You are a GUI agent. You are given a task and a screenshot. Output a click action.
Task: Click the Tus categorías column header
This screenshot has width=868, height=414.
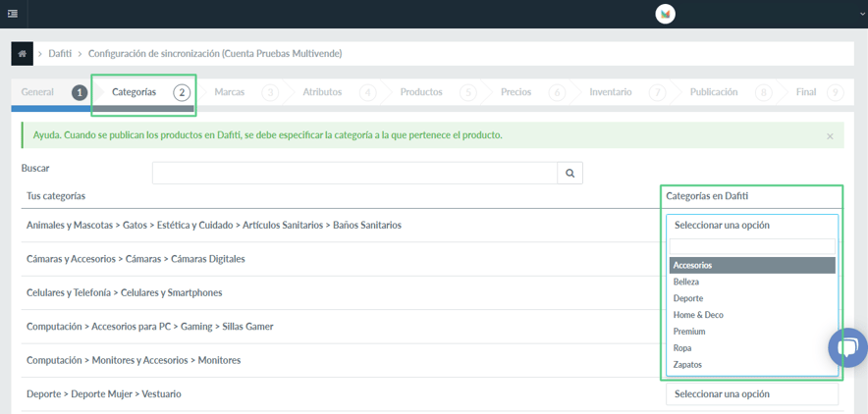tap(56, 195)
